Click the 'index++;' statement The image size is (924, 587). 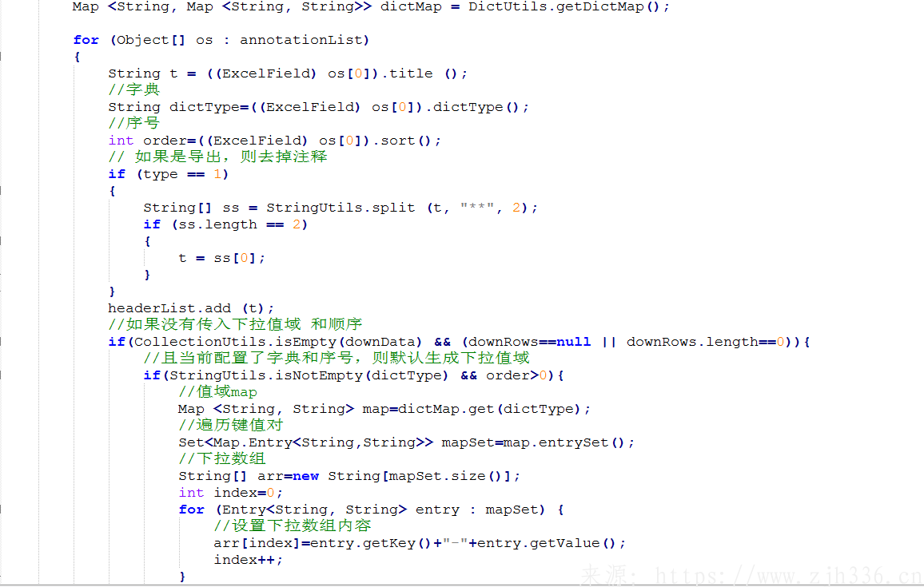pos(248,560)
